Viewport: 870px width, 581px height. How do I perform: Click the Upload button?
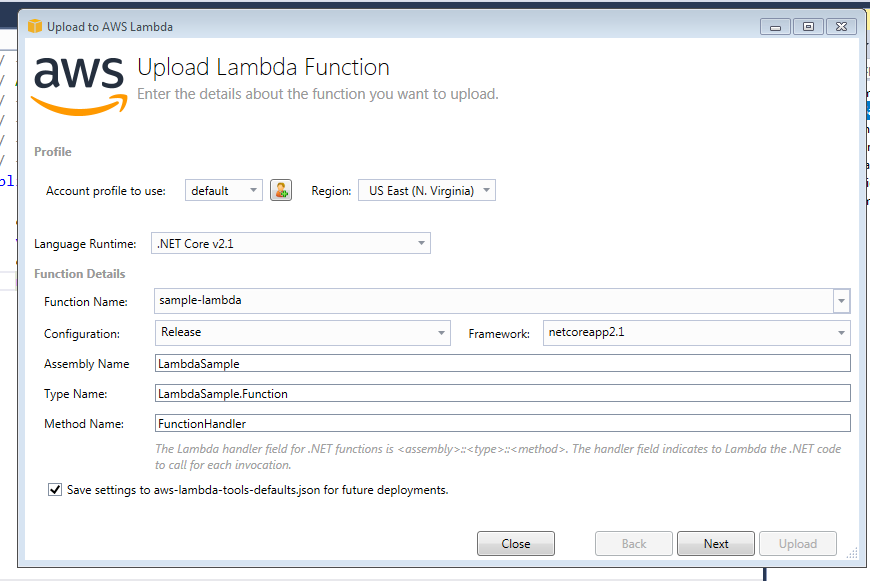(797, 543)
